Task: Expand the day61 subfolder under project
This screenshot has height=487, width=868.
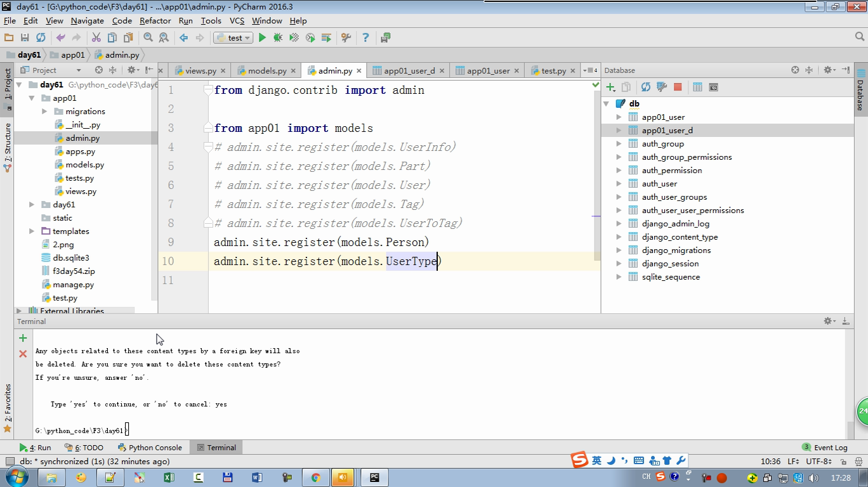Action: pos(32,205)
